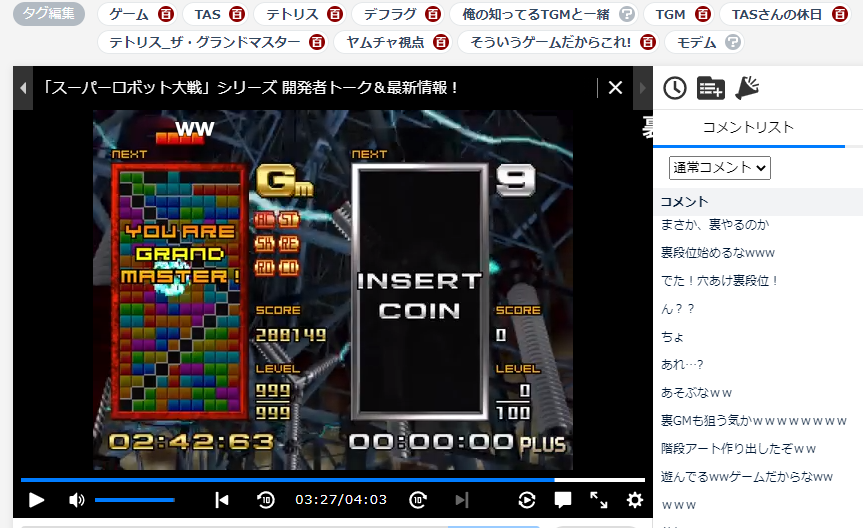The height and width of the screenshot is (528, 863).
Task: Adjust the volume slider
Action: point(135,500)
